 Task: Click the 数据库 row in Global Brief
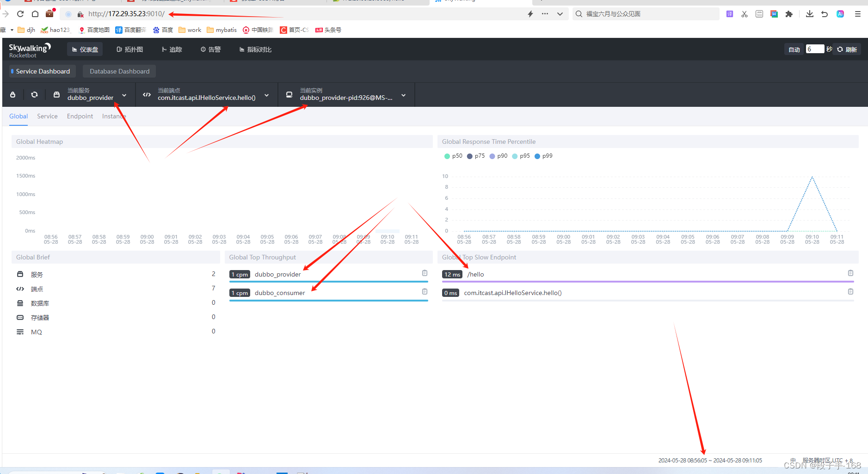tap(116, 303)
